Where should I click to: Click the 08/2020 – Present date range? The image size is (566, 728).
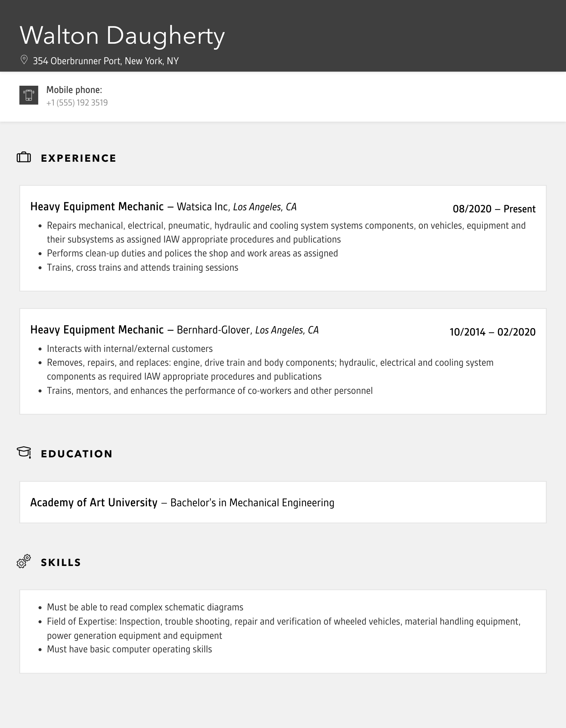tap(494, 209)
